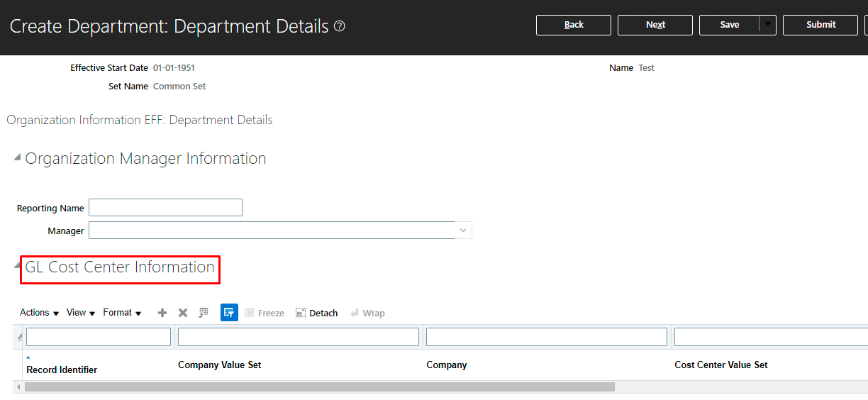Proceed with the Next button
Screen dimensions: 868x400
tap(655, 25)
